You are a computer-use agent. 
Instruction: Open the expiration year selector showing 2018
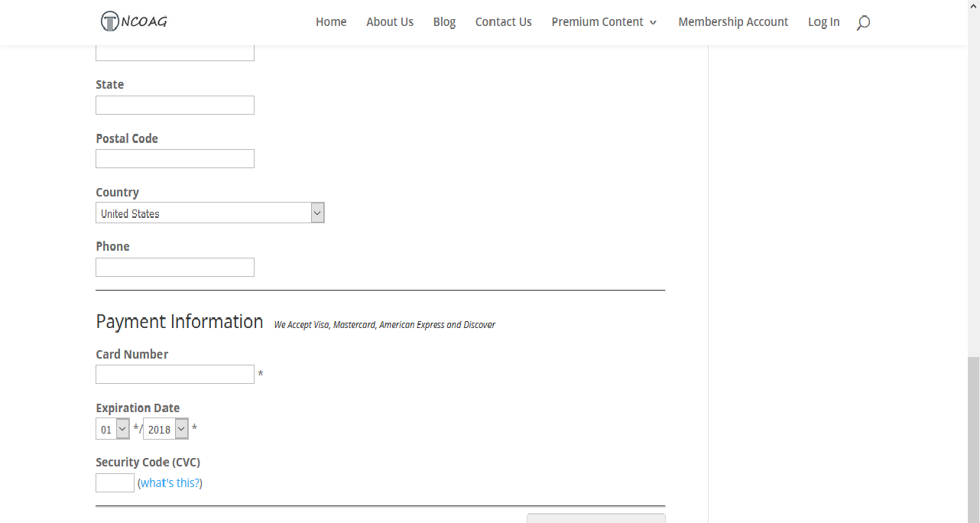[164, 428]
